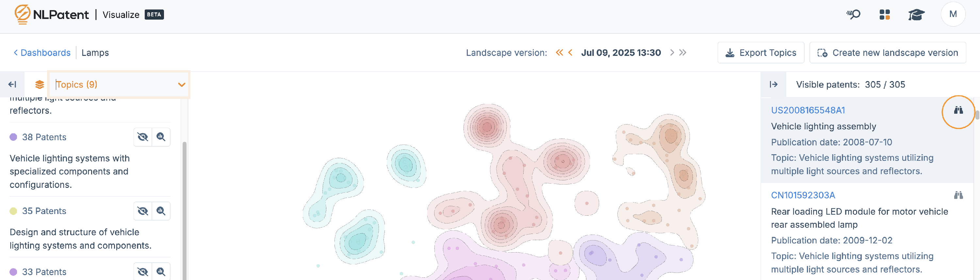Click the Jul 09, 2025 13:30 version date

pos(621,53)
